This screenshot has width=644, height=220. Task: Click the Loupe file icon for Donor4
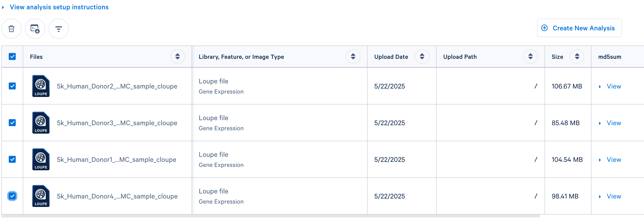click(x=41, y=196)
